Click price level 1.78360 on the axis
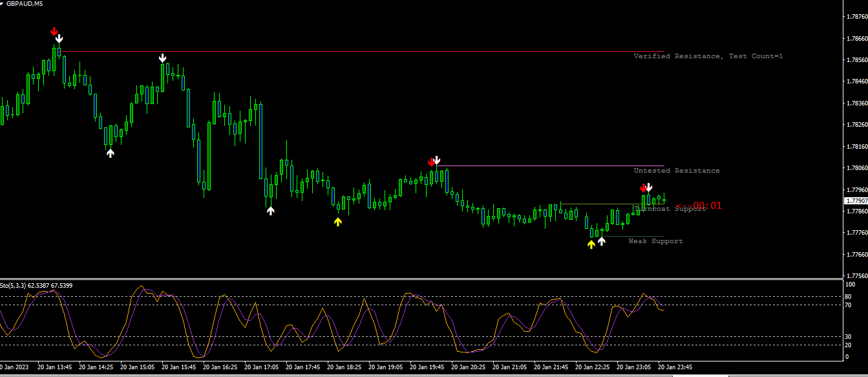 [x=856, y=103]
